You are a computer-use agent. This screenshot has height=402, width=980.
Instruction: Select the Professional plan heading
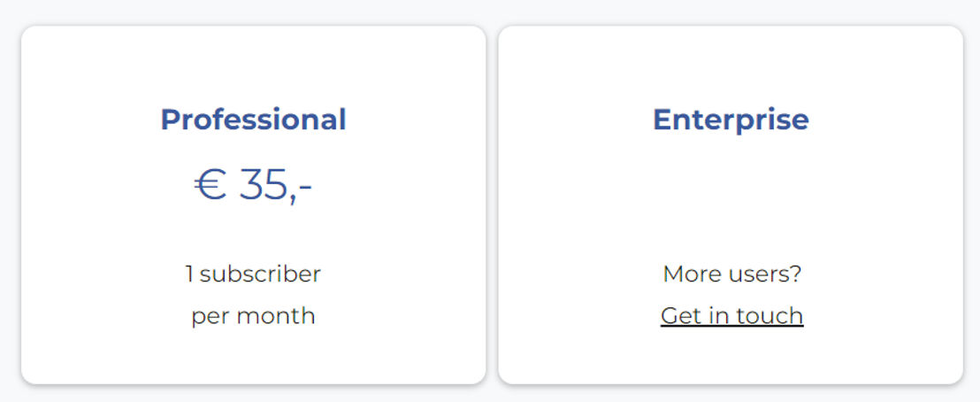tap(253, 120)
